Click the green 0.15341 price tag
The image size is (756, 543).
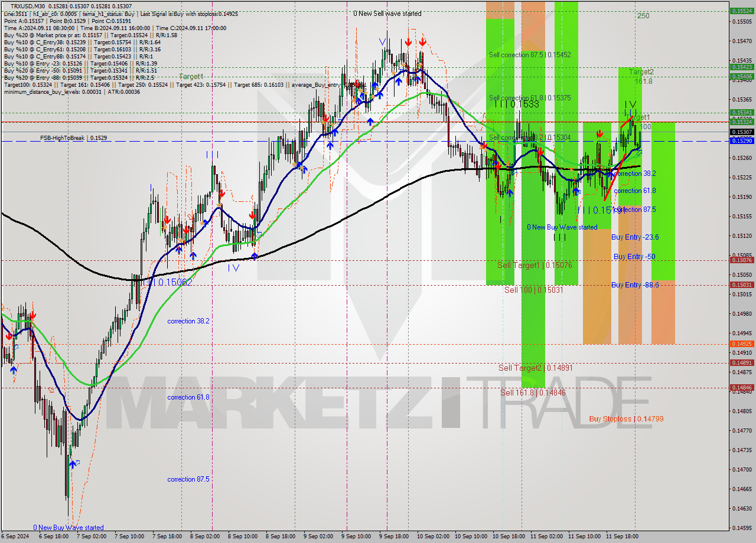(742, 112)
